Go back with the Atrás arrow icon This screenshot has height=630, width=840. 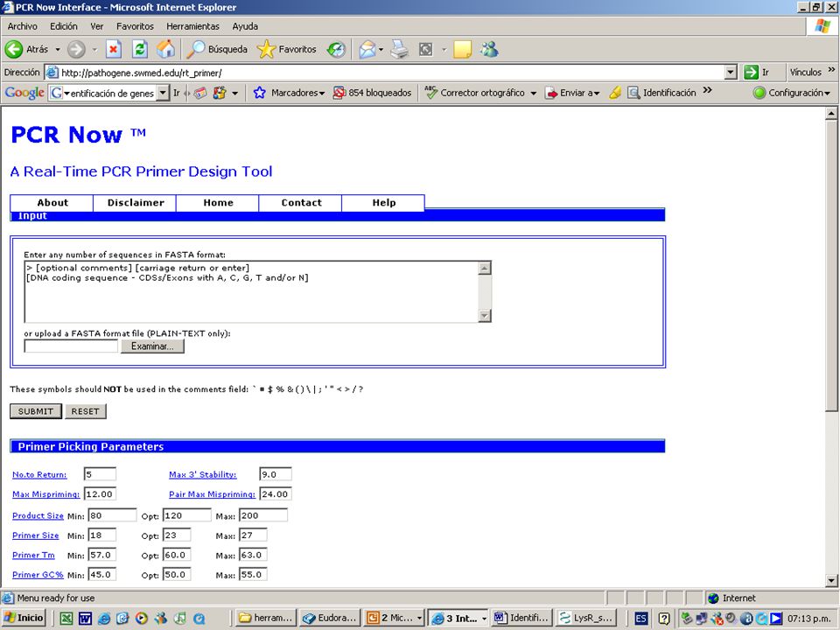coord(14,49)
